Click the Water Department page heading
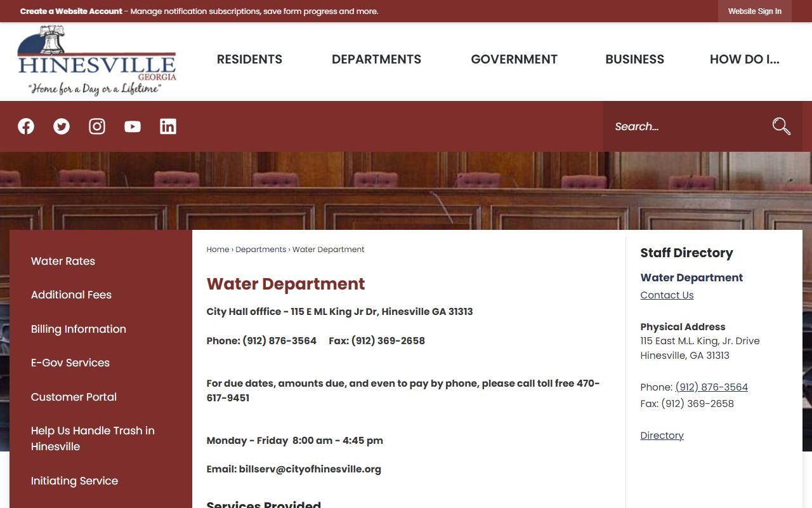Image resolution: width=812 pixels, height=508 pixels. (285, 284)
